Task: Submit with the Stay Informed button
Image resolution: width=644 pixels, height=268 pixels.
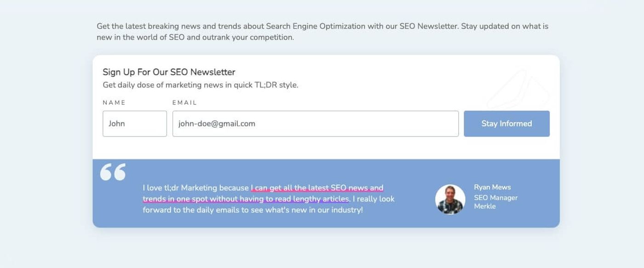Action: click(x=506, y=124)
